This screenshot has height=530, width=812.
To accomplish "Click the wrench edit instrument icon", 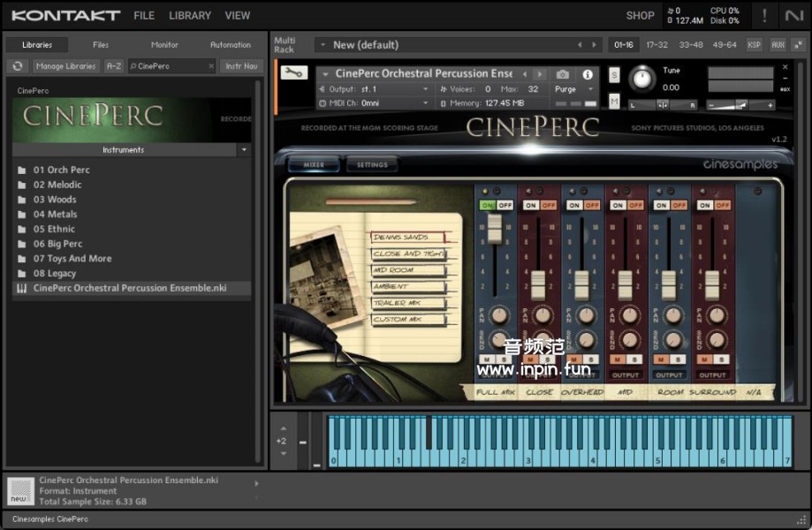I will tap(293, 73).
